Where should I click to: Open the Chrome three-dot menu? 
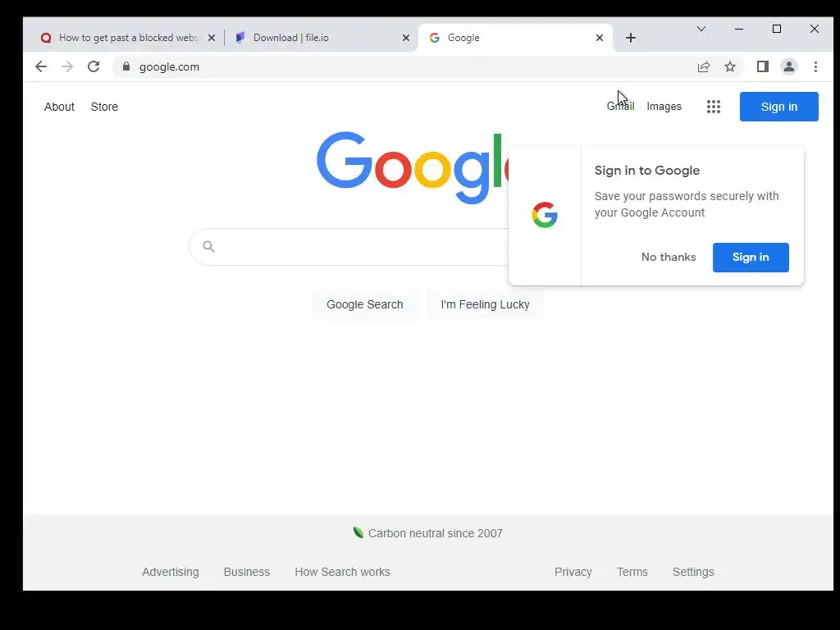tap(815, 67)
